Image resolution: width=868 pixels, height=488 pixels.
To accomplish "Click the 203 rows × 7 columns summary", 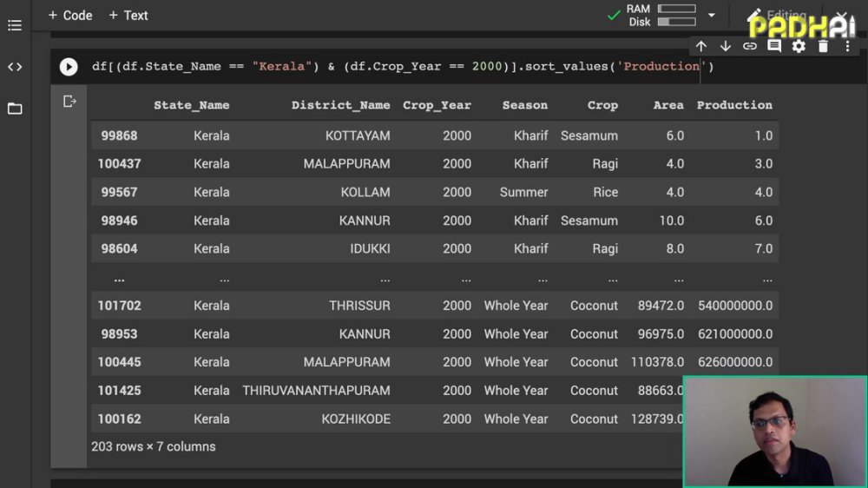I will tap(154, 446).
